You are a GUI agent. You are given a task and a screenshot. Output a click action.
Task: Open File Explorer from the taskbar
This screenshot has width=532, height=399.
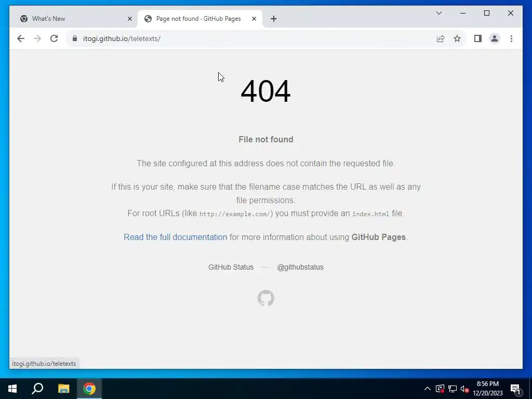(x=63, y=389)
